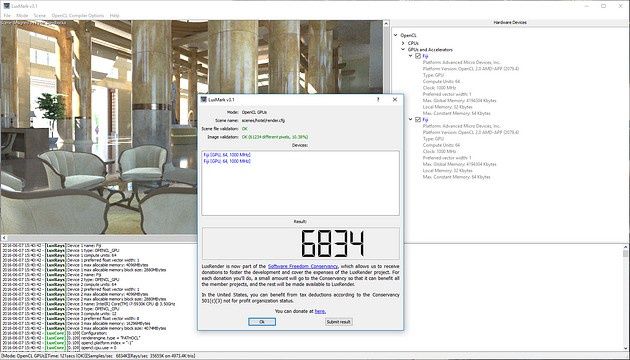The height and width of the screenshot is (360, 630).
Task: Open the Mode menu
Action: tap(22, 15)
